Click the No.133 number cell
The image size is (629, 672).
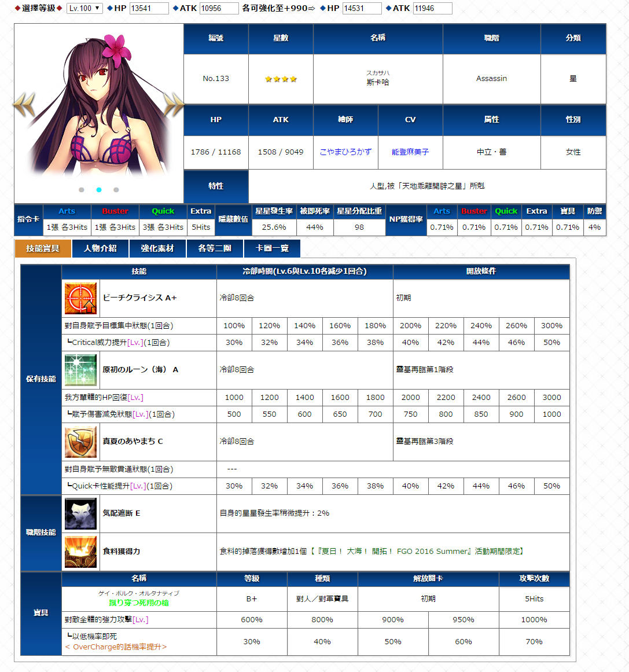coord(216,79)
